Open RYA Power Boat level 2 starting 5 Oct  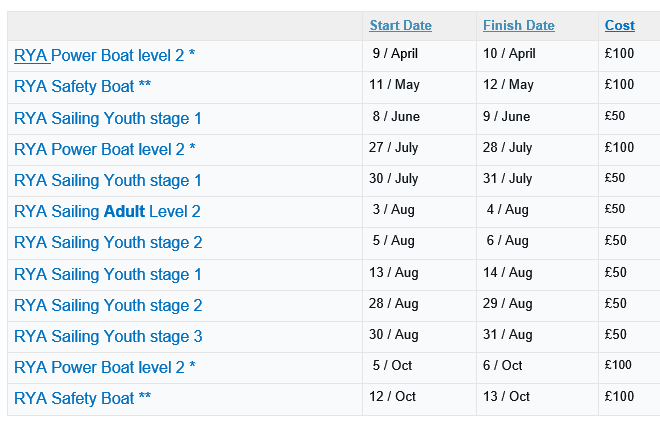tap(105, 367)
